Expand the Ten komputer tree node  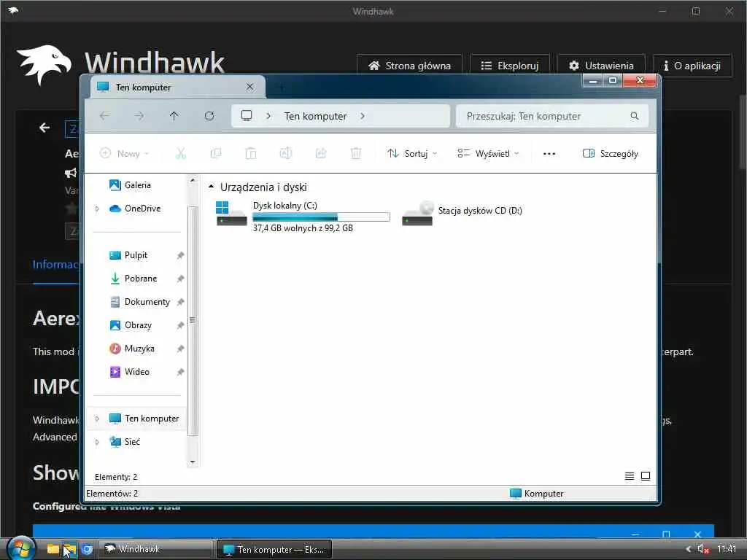click(97, 419)
